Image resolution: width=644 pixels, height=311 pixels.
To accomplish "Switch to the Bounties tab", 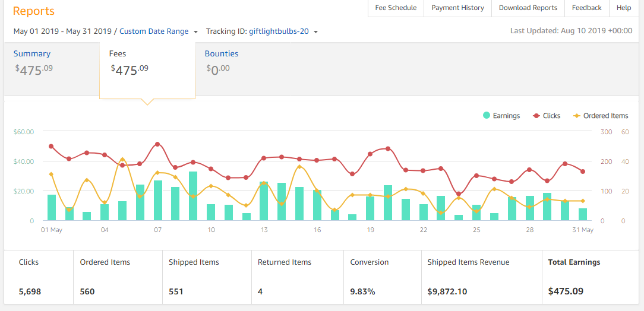I will (222, 54).
